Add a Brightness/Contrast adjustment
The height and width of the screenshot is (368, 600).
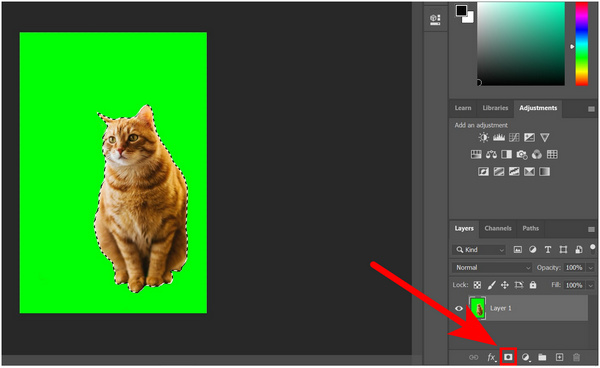coord(483,137)
